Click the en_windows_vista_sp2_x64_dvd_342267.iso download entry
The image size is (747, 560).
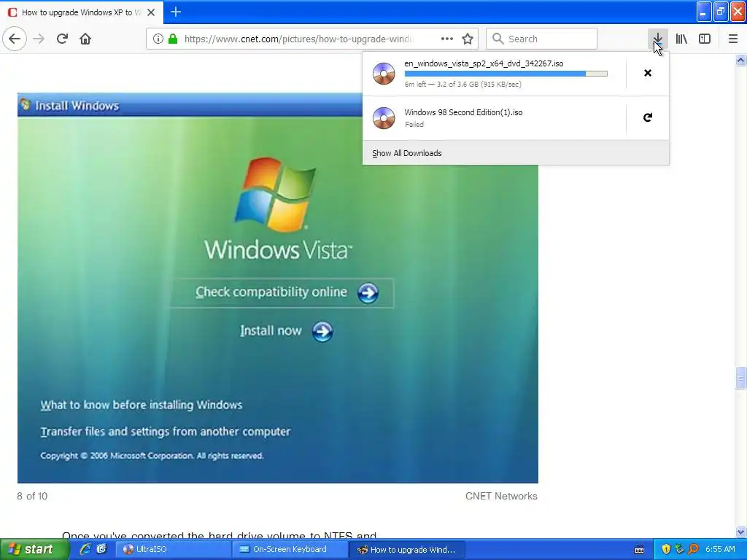click(494, 74)
